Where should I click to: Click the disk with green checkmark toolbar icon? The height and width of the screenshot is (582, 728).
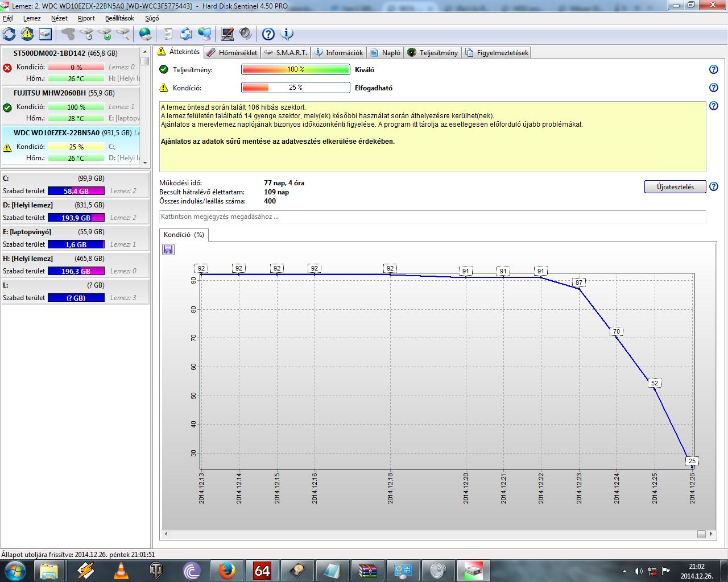point(105,34)
